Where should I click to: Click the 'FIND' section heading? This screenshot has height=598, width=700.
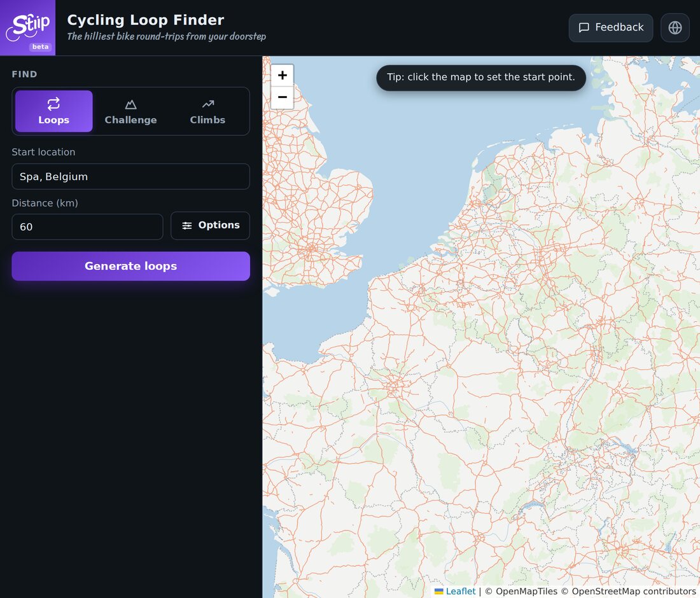[25, 74]
